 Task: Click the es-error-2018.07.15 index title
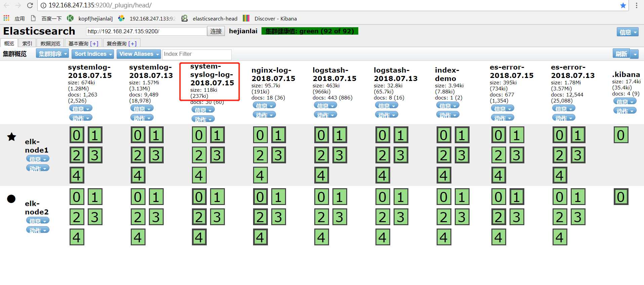512,71
